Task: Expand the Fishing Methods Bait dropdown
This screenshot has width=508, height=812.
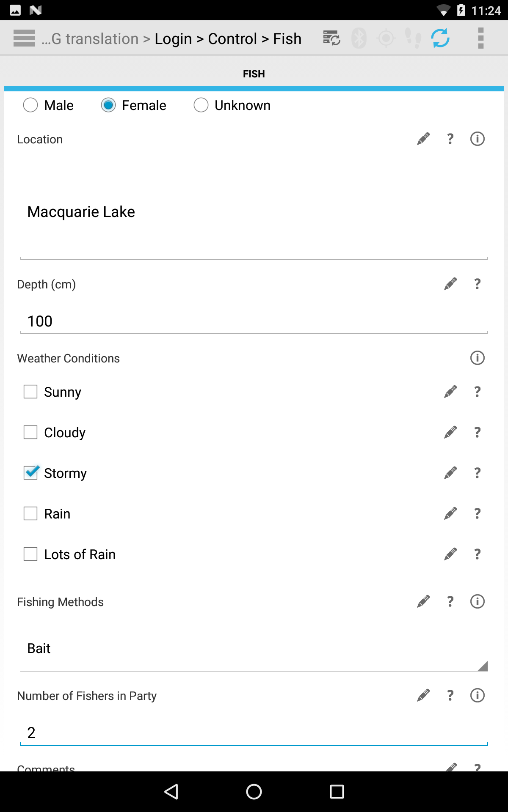Action: tap(254, 649)
